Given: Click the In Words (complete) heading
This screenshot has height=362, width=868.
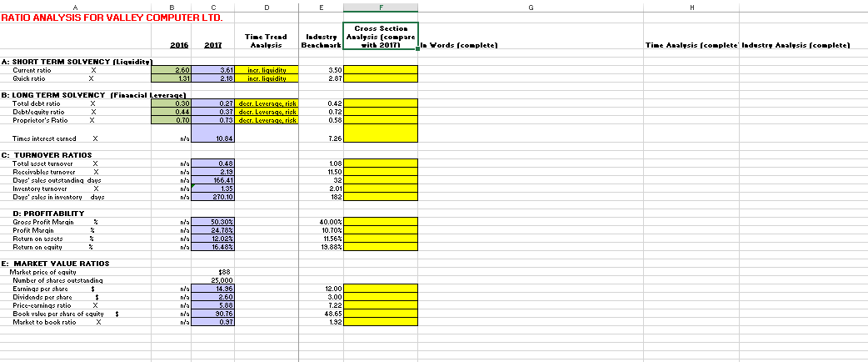Looking at the screenshot, I should (x=460, y=45).
